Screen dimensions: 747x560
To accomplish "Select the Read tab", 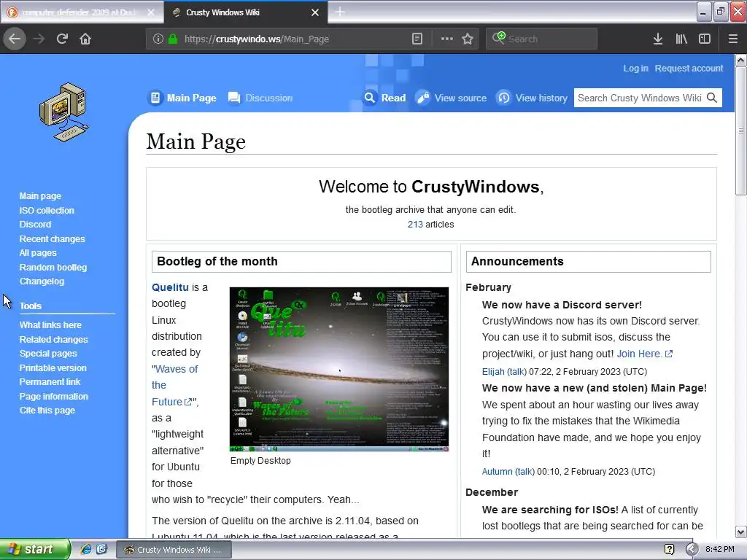I will (x=385, y=98).
